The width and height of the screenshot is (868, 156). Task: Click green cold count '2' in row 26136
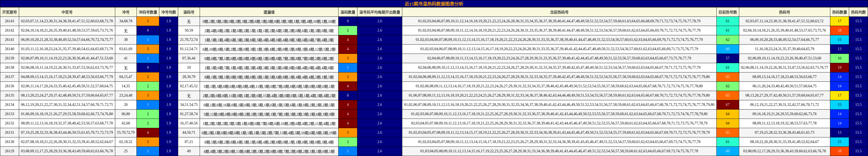coord(148,86)
